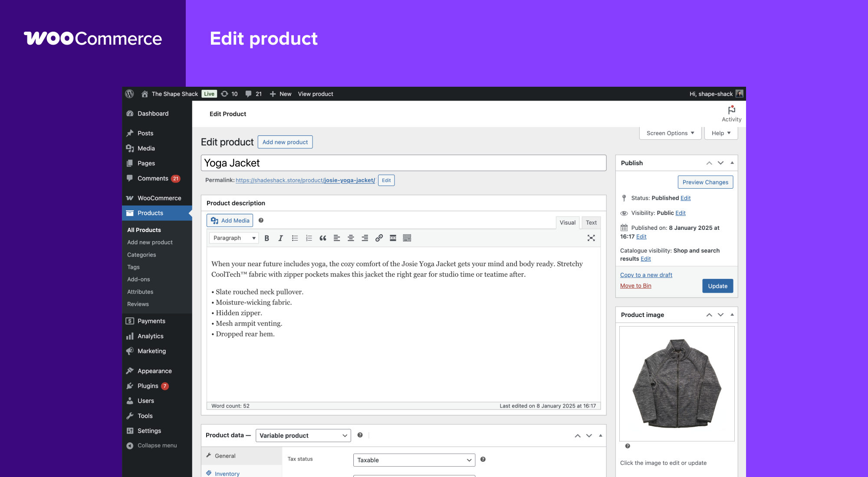
Task: Insert a bulleted list
Action: 295,238
